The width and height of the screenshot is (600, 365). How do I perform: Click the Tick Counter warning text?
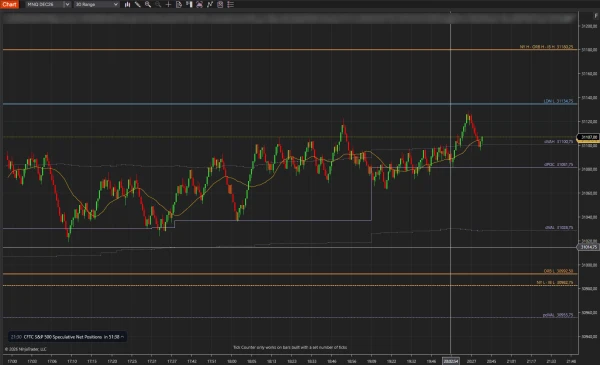[290, 347]
